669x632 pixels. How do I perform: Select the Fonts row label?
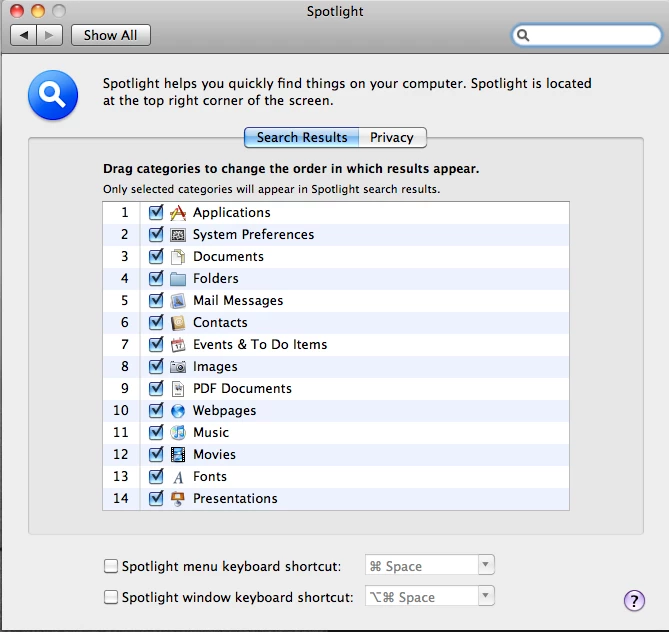[209, 477]
